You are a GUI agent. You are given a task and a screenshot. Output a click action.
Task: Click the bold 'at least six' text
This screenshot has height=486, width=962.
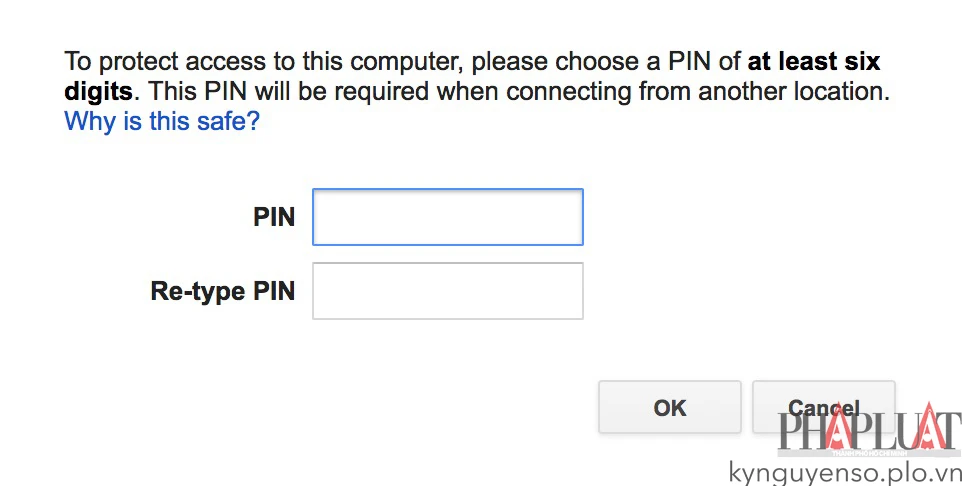[x=813, y=61]
